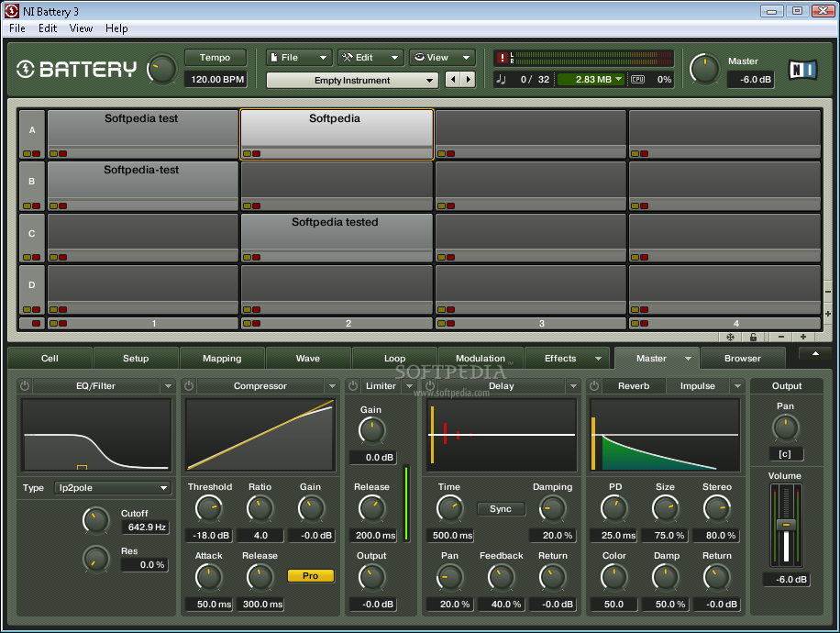
Task: Open the Edit dropdown in the Battery header
Action: coord(370,58)
